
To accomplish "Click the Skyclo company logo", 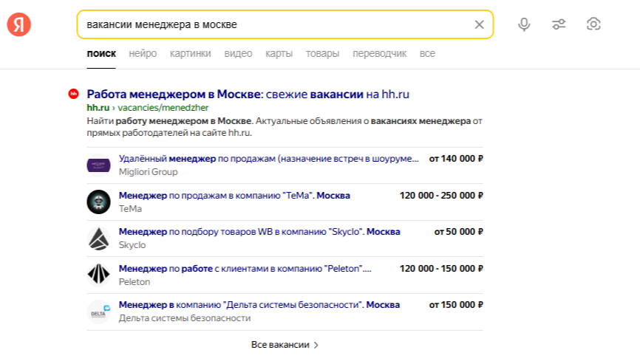I will [98, 238].
